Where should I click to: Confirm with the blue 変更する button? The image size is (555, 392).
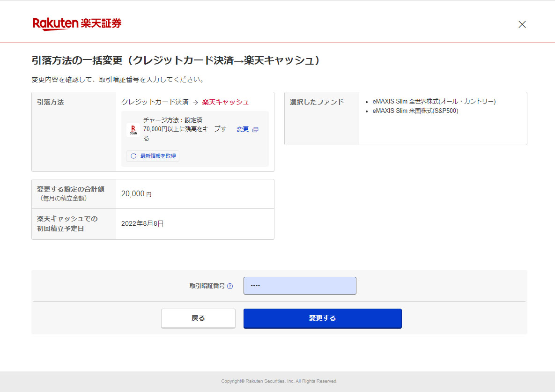point(322,318)
